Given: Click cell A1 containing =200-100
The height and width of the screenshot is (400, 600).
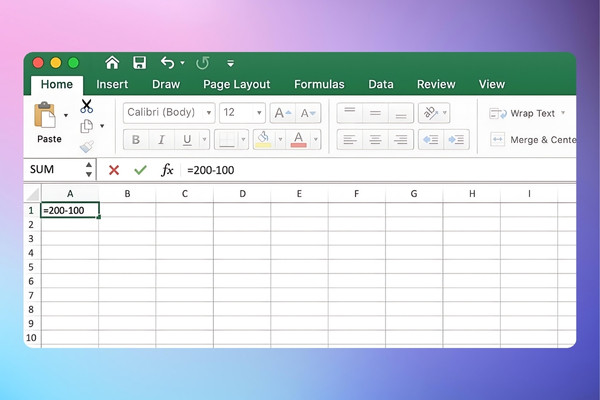Looking at the screenshot, I should 70,210.
